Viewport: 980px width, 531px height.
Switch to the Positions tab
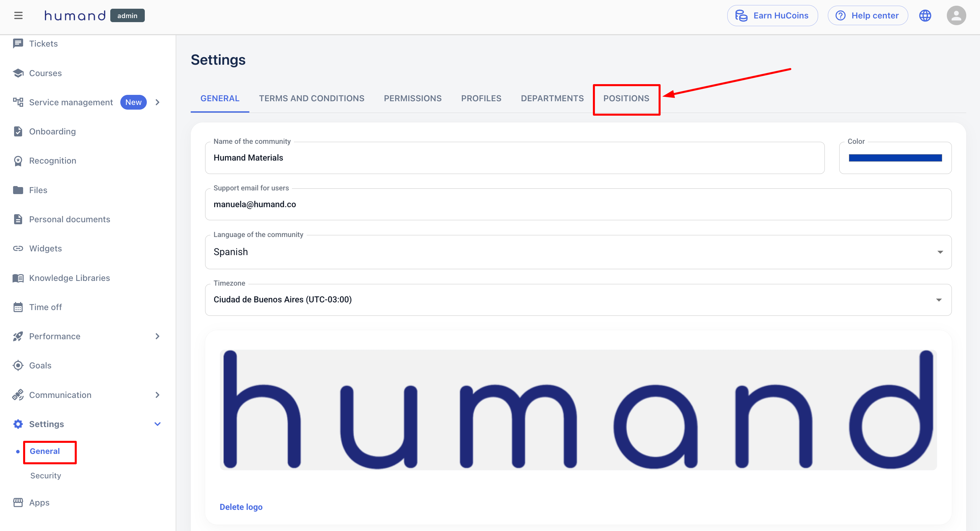pos(626,98)
